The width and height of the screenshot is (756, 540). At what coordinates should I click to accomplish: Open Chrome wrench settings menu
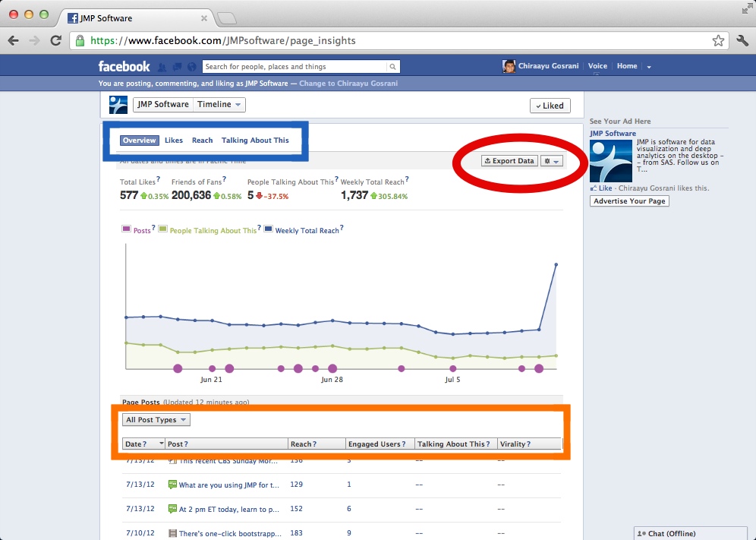[742, 40]
